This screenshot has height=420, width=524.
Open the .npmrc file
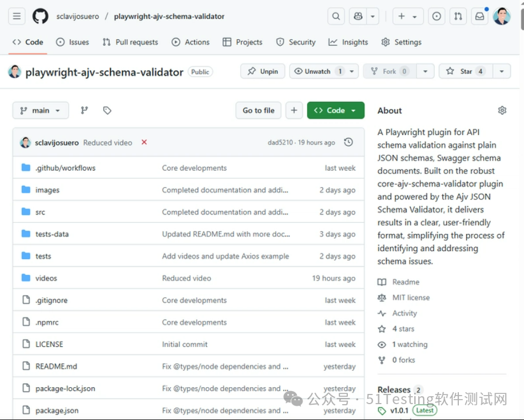coord(47,323)
